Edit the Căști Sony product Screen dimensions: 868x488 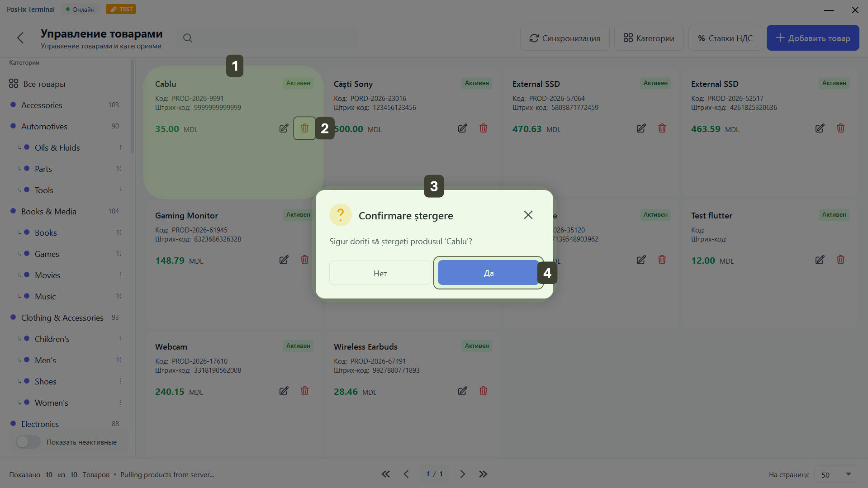click(x=462, y=128)
